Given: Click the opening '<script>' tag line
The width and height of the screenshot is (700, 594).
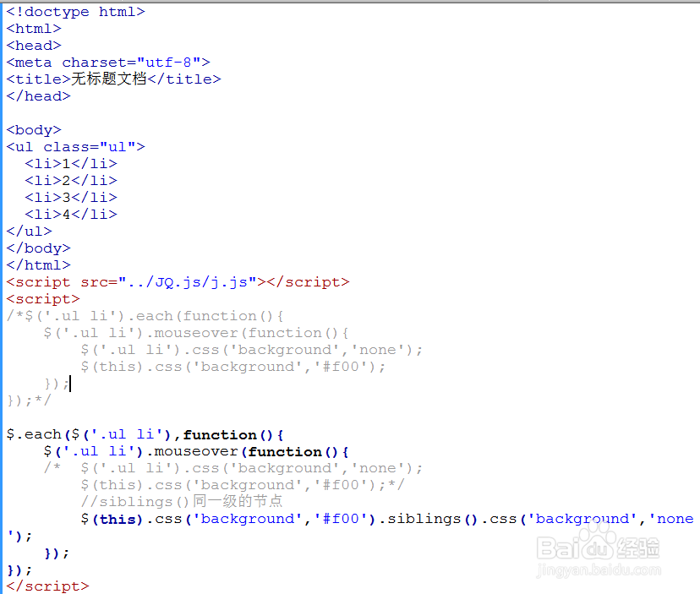Looking at the screenshot, I should coord(43,299).
